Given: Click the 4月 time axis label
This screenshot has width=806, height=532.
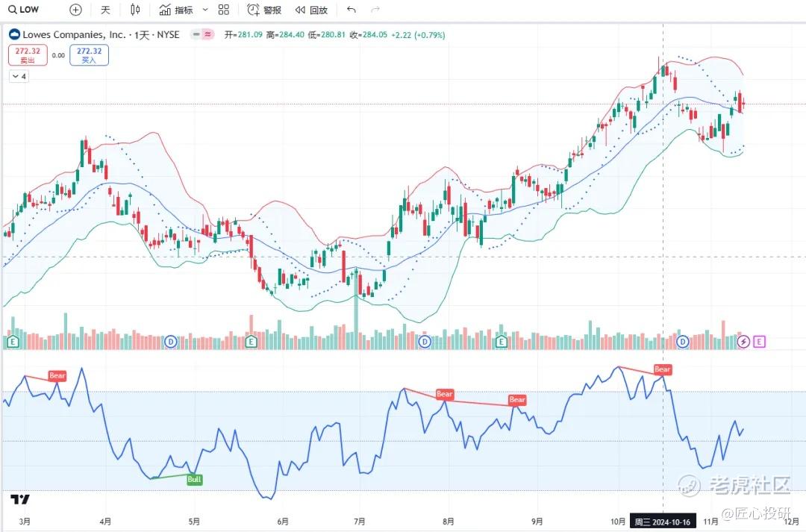Looking at the screenshot, I should point(105,522).
